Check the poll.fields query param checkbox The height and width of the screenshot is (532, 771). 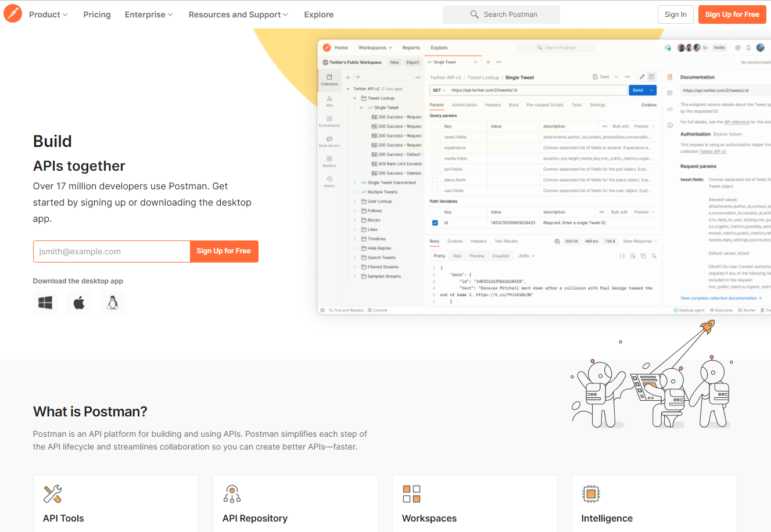435,169
